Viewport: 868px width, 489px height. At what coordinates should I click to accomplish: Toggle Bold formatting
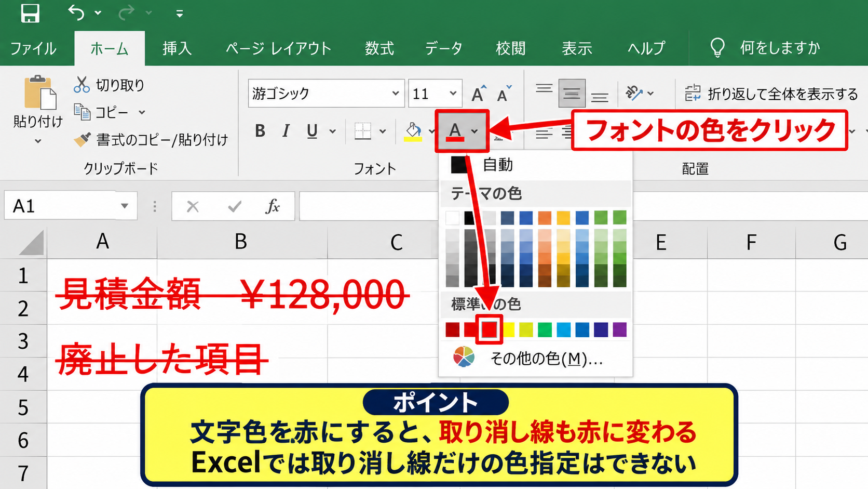click(260, 131)
